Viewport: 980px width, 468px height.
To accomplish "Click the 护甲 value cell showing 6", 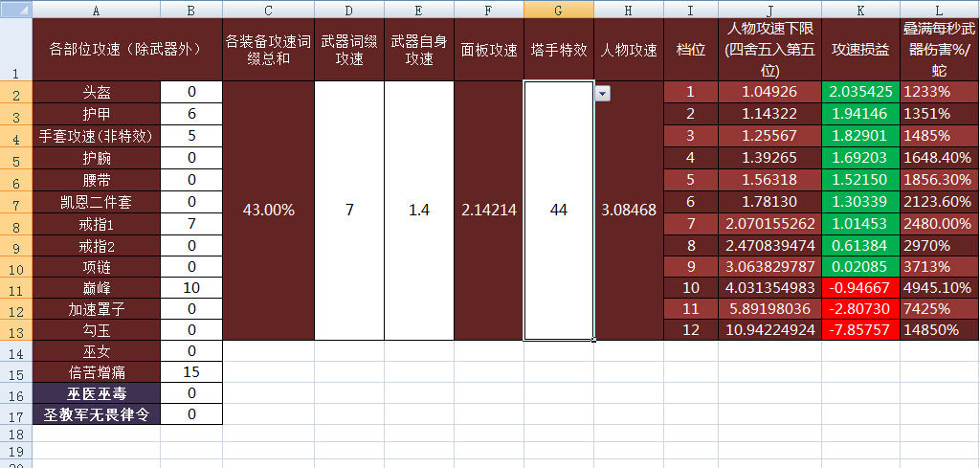I will click(191, 114).
